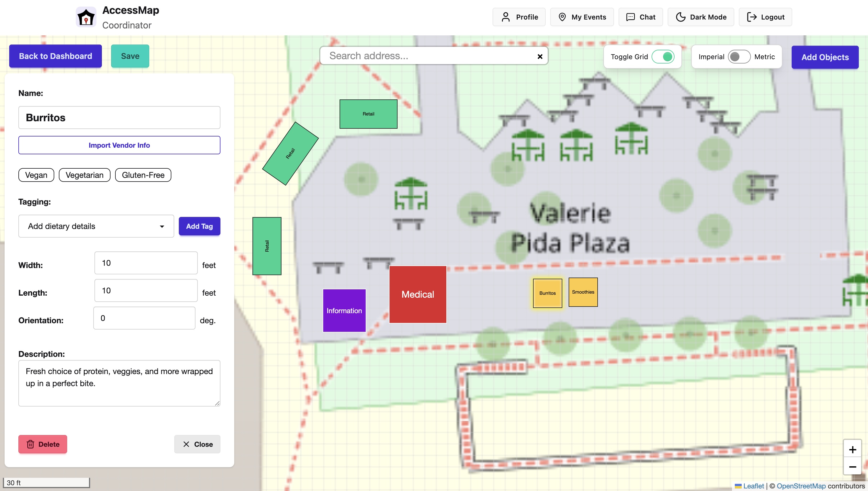Click the Profile person icon
The width and height of the screenshot is (868, 491).
tap(505, 17)
